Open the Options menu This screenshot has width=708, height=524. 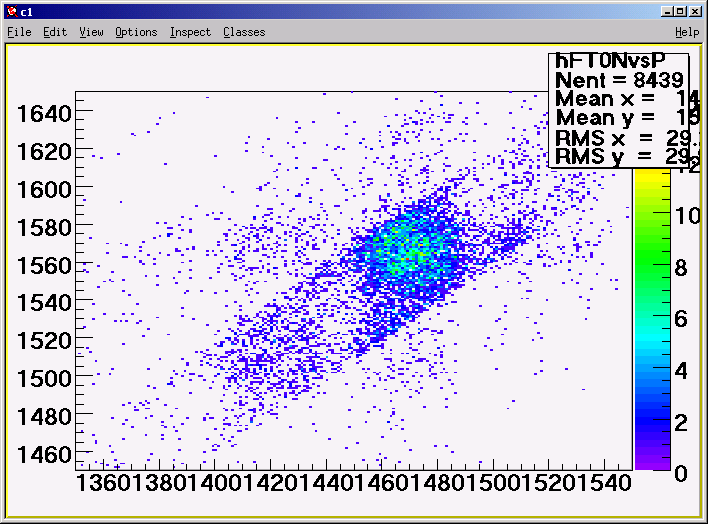coord(136,32)
